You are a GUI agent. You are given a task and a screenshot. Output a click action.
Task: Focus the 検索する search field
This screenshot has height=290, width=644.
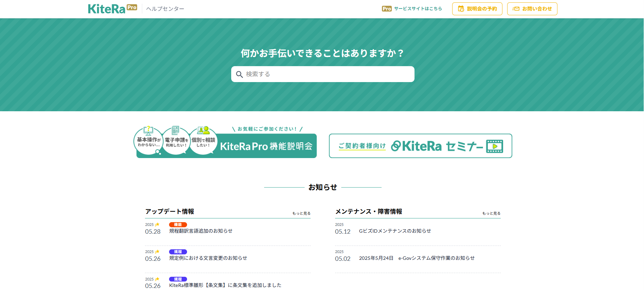(x=323, y=74)
